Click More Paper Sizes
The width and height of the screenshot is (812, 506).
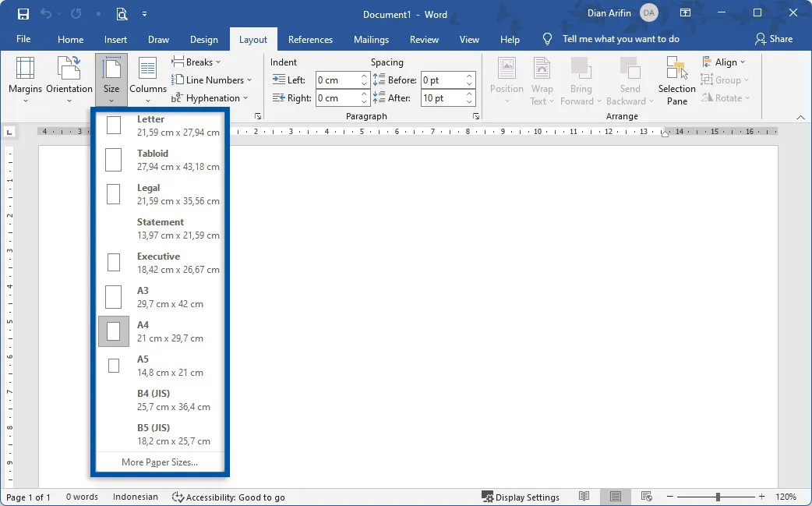159,462
